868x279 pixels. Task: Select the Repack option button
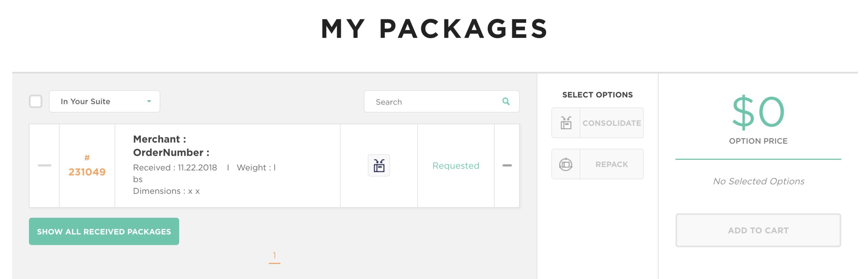597,164
